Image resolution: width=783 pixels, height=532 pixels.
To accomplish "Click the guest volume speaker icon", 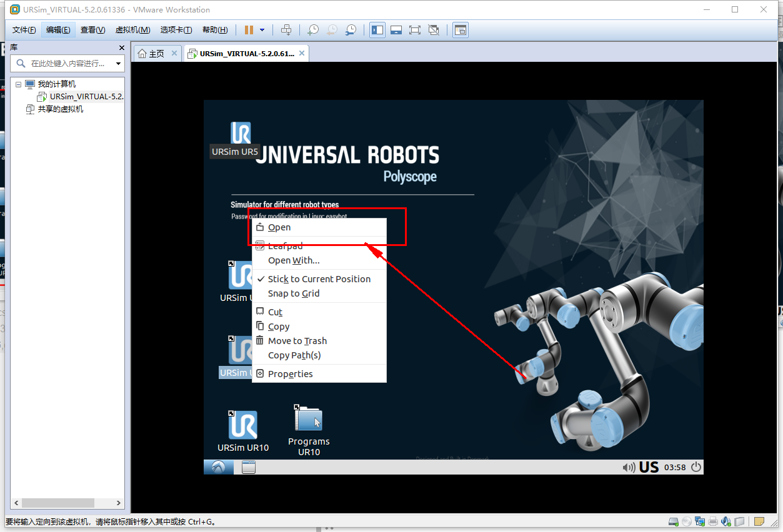I will [629, 467].
